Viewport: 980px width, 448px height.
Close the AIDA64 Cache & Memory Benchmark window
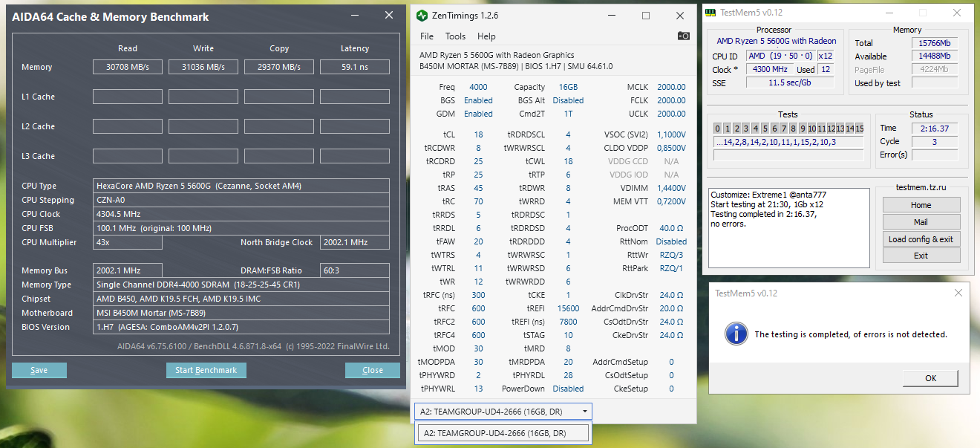[389, 16]
